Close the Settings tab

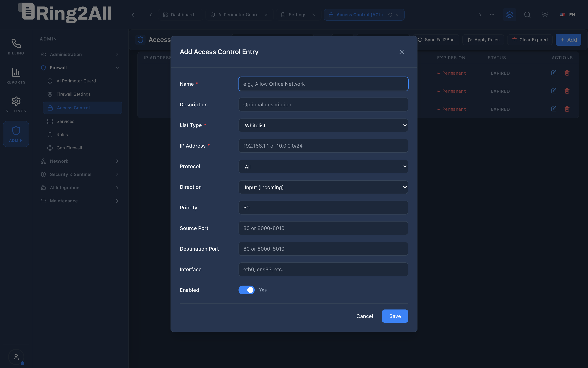314,15
